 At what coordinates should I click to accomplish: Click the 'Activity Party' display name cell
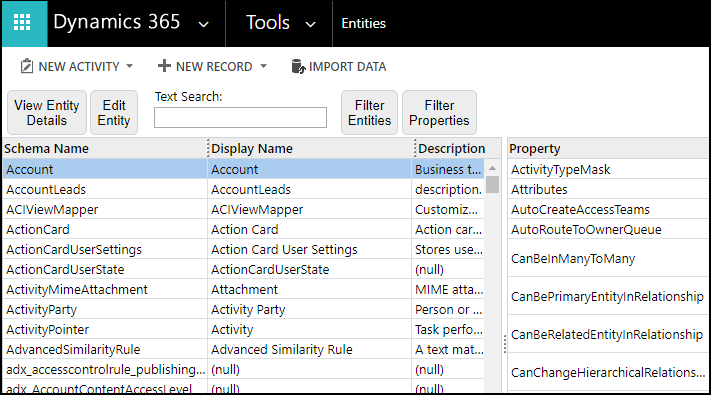310,309
